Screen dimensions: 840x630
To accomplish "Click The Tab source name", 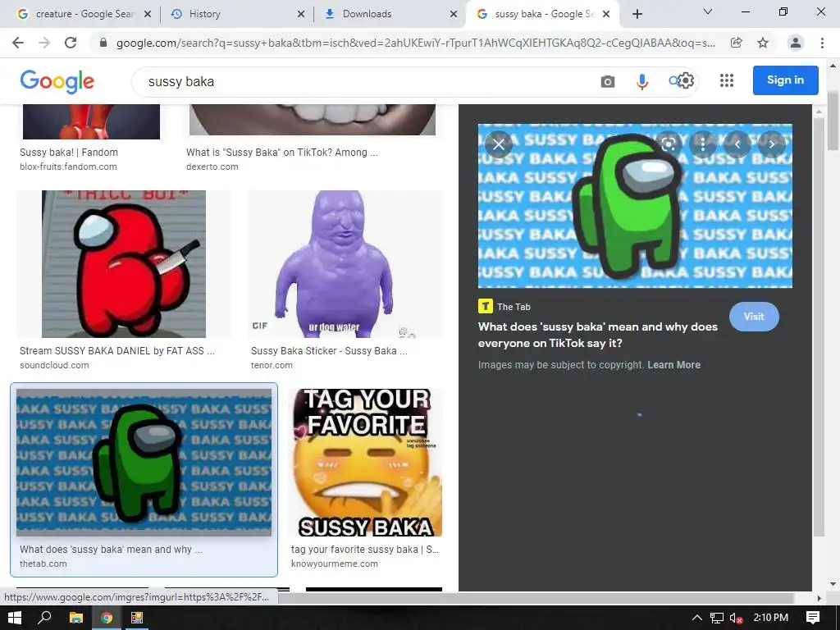I will tap(514, 307).
